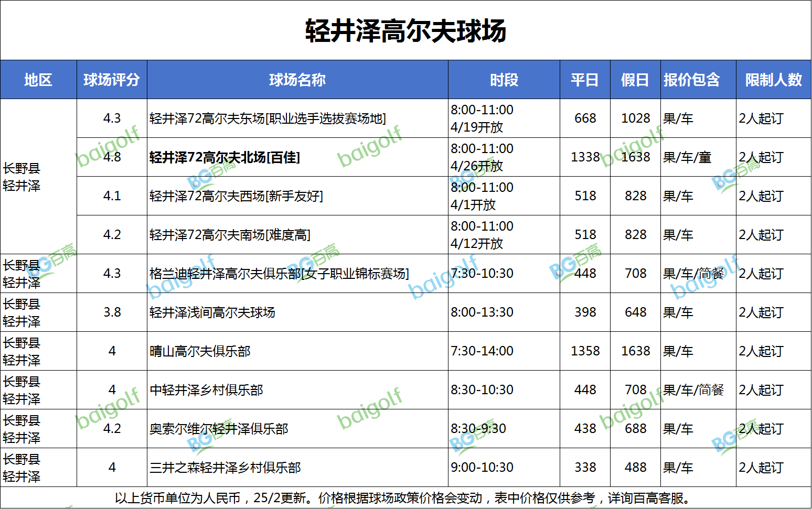The image size is (812, 509).
Task: Click the title 轻井泽高尔夫球场
Action: click(x=405, y=30)
